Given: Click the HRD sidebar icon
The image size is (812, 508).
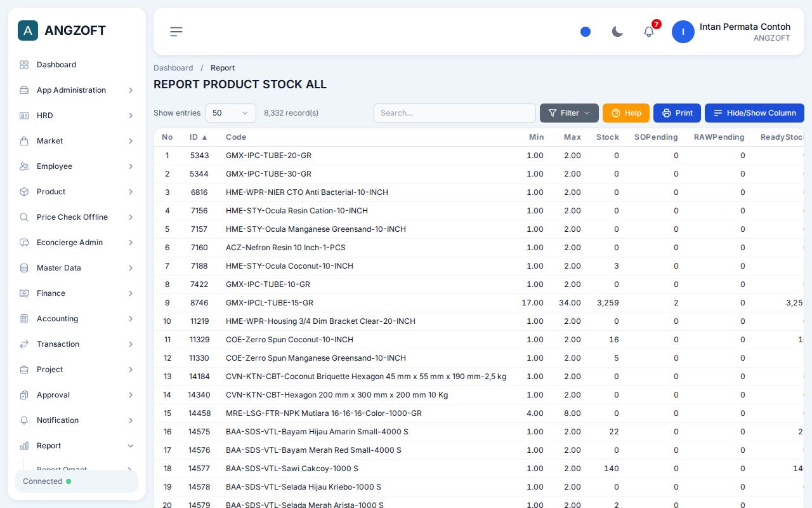Looking at the screenshot, I should [24, 116].
